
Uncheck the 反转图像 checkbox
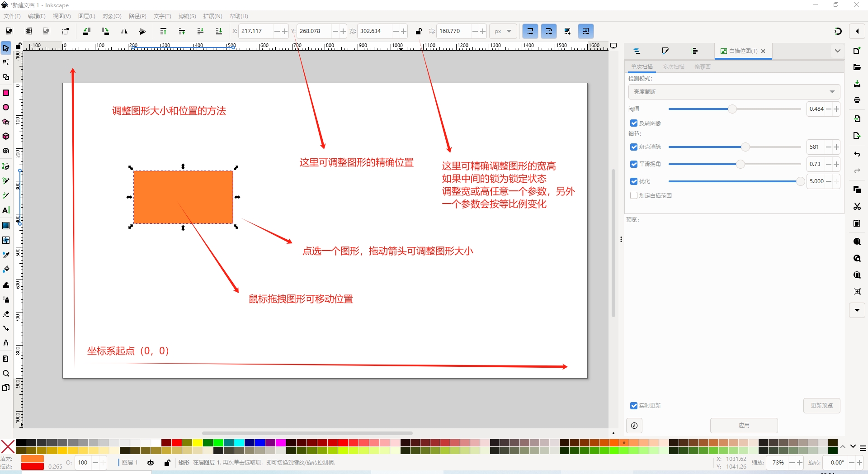pyautogui.click(x=634, y=123)
